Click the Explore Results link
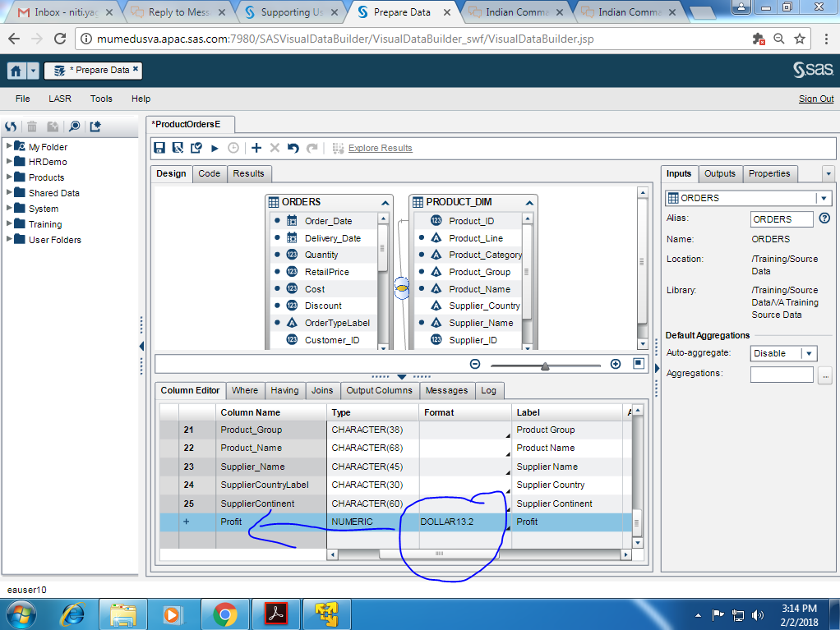Viewport: 840px width, 630px height. pos(380,148)
